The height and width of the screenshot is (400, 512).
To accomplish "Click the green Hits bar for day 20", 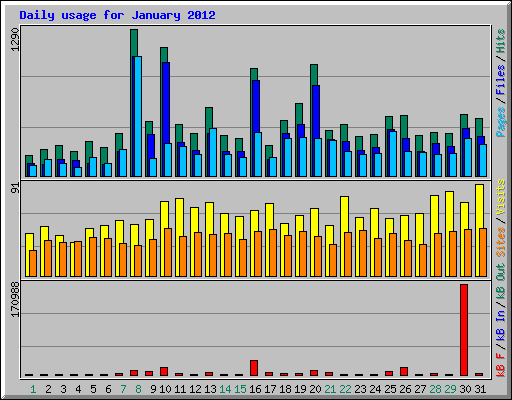I will point(314,75).
